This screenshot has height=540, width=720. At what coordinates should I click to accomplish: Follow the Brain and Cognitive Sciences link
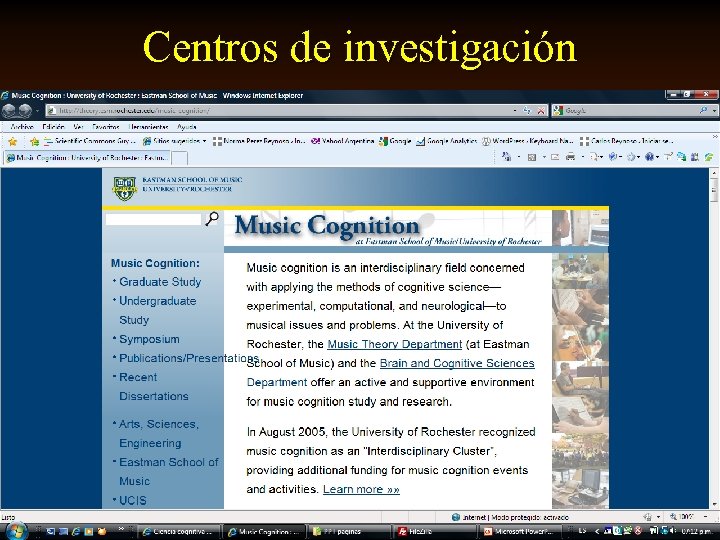click(457, 363)
